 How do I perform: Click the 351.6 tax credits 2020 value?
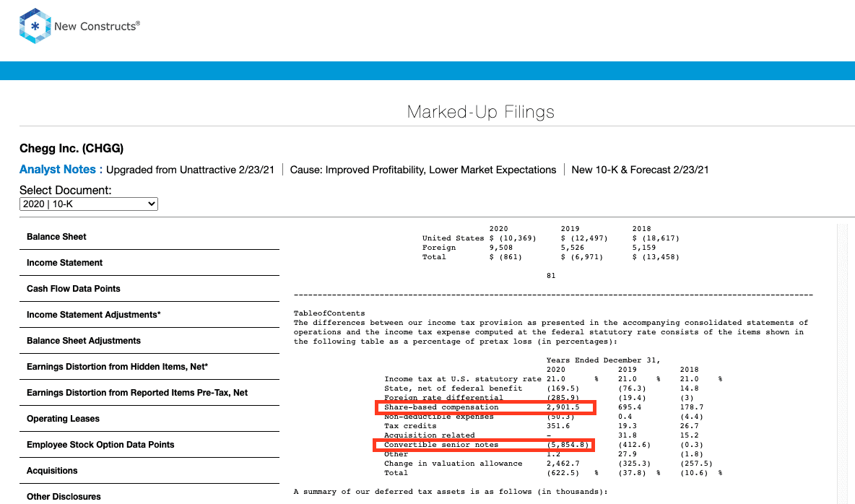coord(557,426)
